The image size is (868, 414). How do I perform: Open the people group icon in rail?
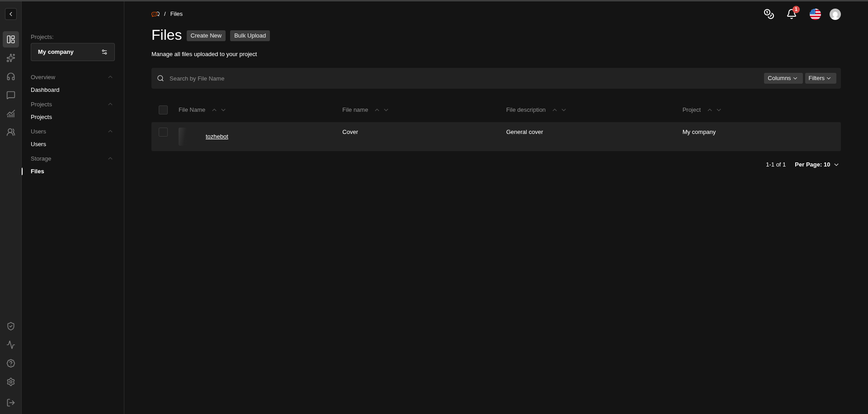11,132
